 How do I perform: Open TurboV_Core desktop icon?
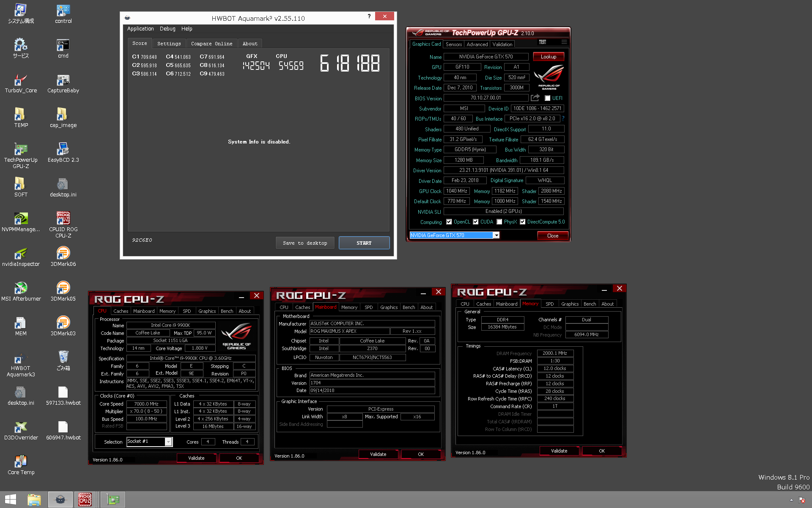click(21, 83)
